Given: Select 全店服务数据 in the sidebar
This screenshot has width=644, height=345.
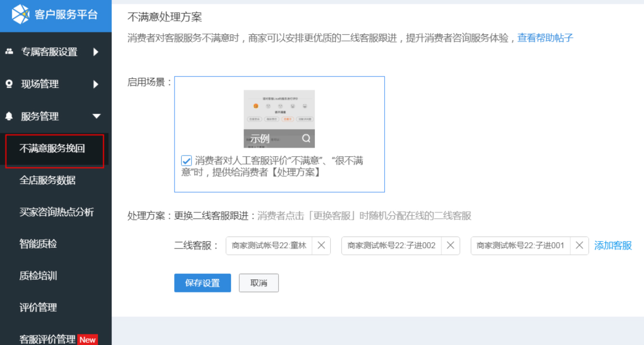Looking at the screenshot, I should 48,180.
